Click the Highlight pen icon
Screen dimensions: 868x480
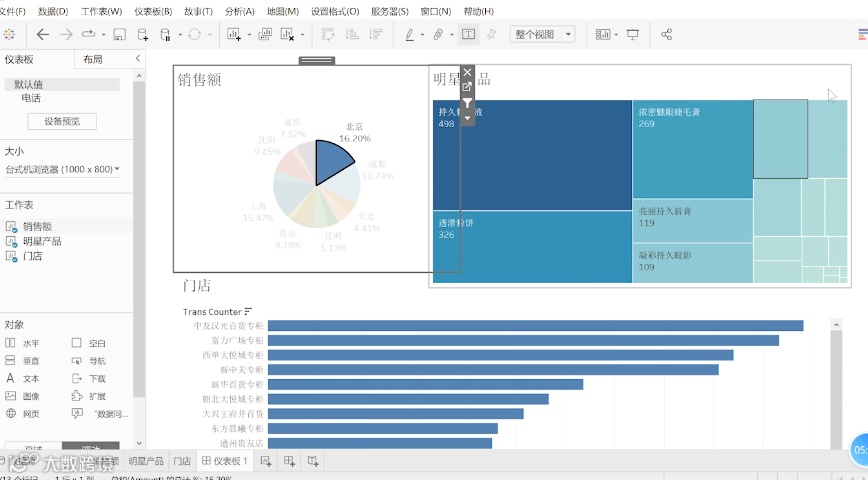click(x=410, y=34)
